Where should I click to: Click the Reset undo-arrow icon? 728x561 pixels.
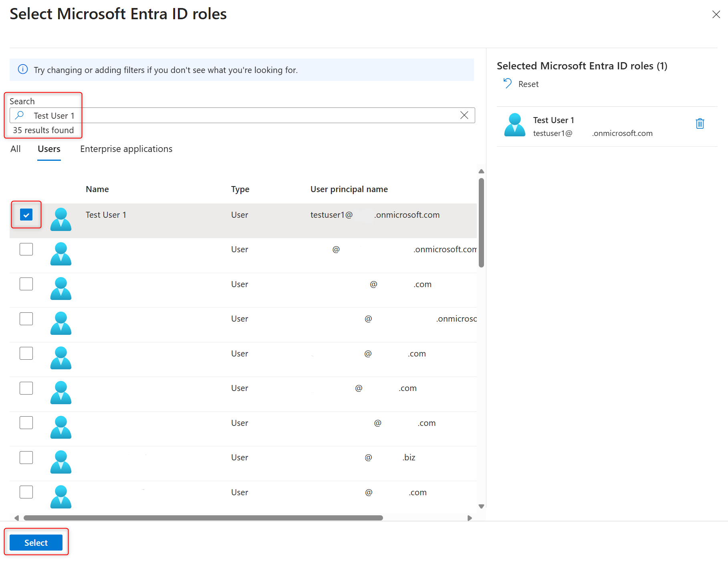click(x=507, y=83)
